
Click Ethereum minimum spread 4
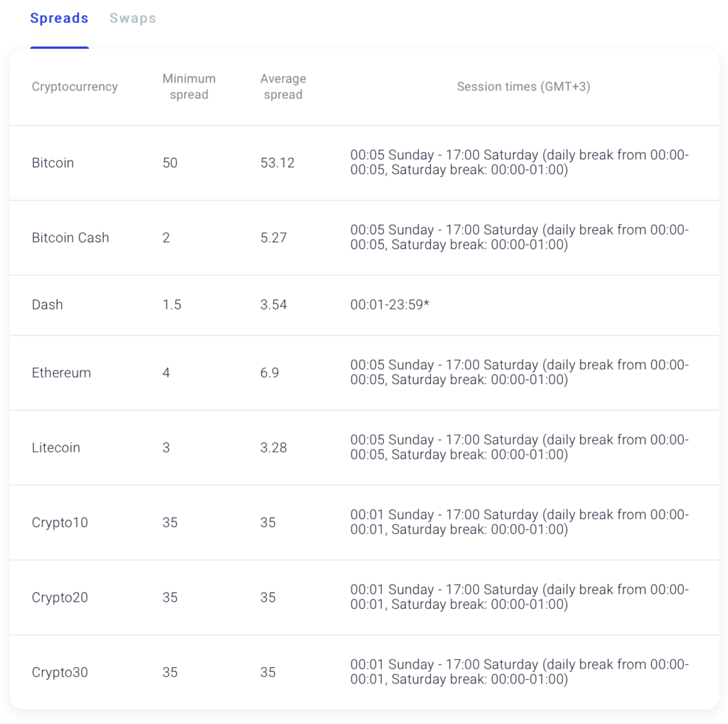[166, 373]
